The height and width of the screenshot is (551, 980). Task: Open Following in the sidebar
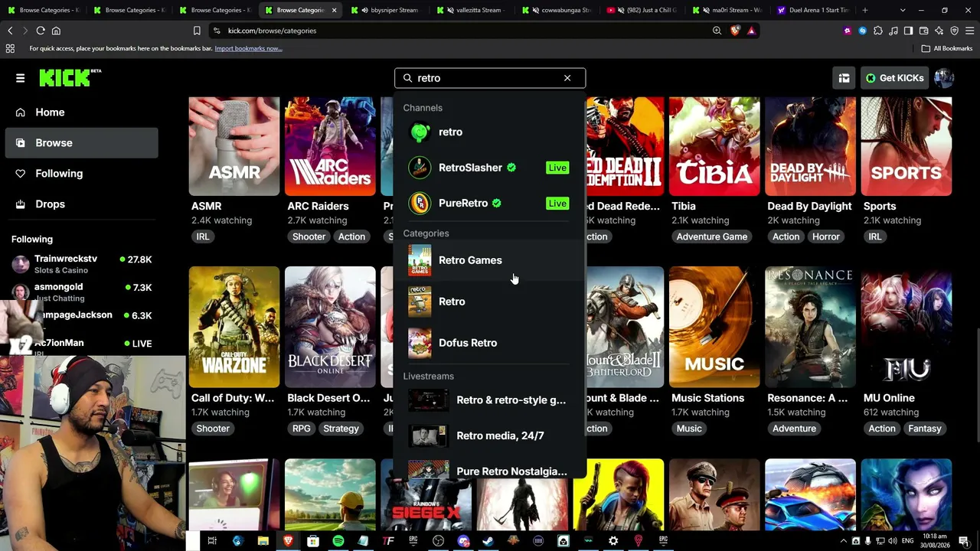click(x=82, y=174)
